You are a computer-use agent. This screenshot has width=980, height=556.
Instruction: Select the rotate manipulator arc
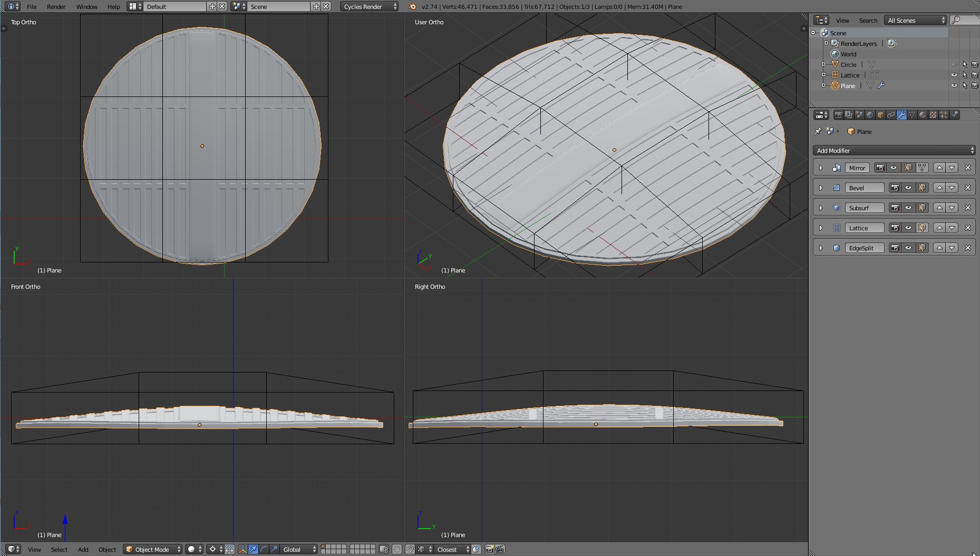point(264,549)
